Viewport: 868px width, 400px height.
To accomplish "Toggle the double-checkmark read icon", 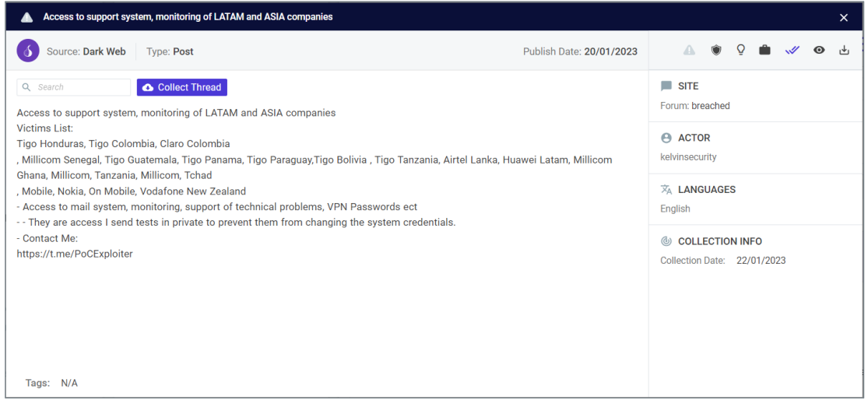I will click(792, 51).
